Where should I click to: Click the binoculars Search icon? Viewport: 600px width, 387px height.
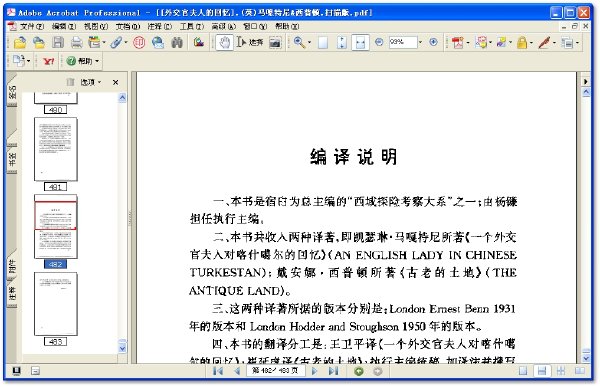click(177, 42)
